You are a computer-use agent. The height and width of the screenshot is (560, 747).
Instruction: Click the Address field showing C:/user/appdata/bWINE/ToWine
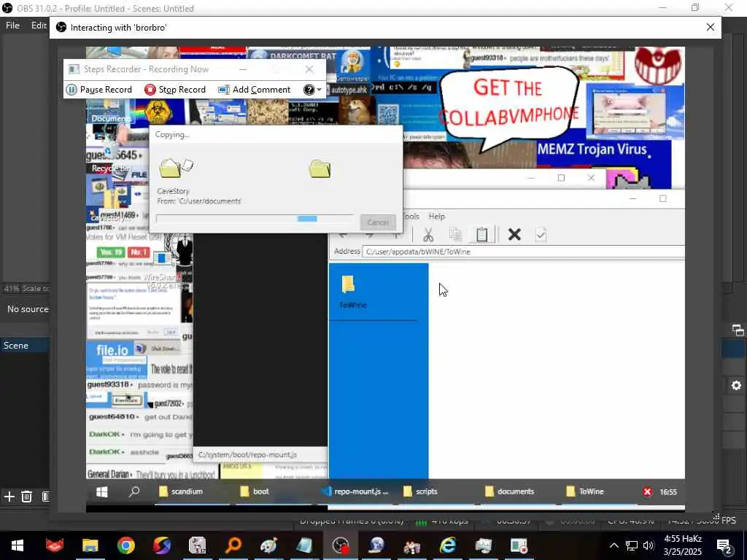(x=523, y=252)
